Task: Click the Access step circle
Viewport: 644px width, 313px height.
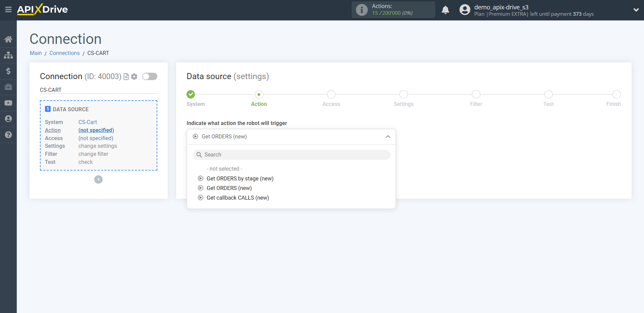Action: tap(331, 94)
